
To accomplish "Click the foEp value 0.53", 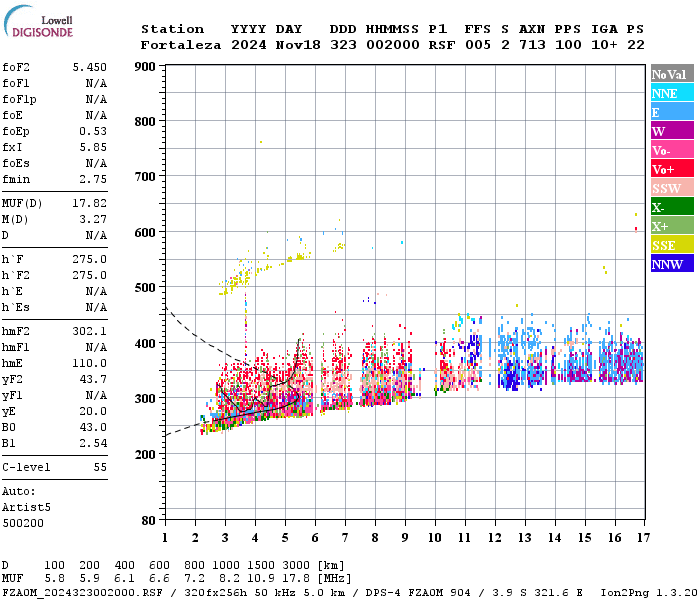I will point(93,131).
